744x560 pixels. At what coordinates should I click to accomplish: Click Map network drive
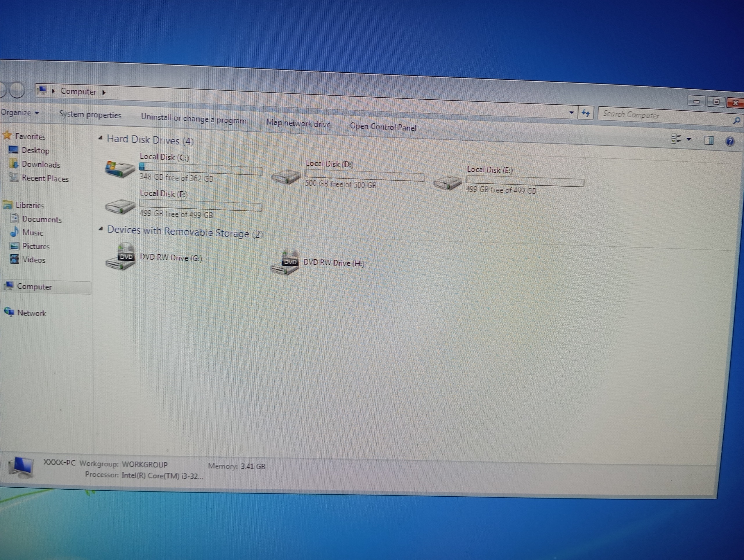[298, 123]
